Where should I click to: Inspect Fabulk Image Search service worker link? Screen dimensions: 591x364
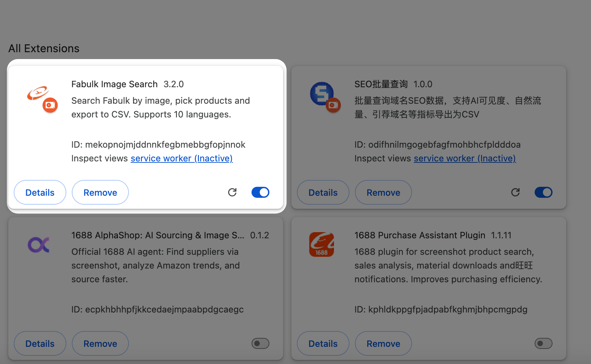(x=182, y=158)
